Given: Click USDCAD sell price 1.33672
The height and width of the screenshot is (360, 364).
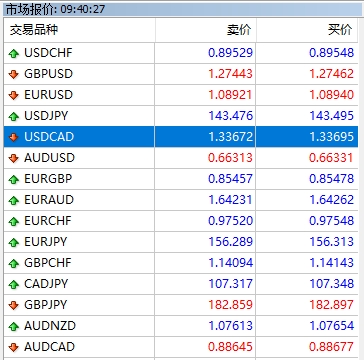Looking at the screenshot, I should click(231, 137).
